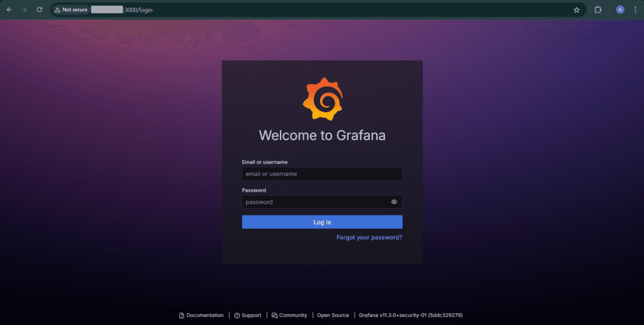Open the Open Source footer link
644x325 pixels.
point(333,315)
